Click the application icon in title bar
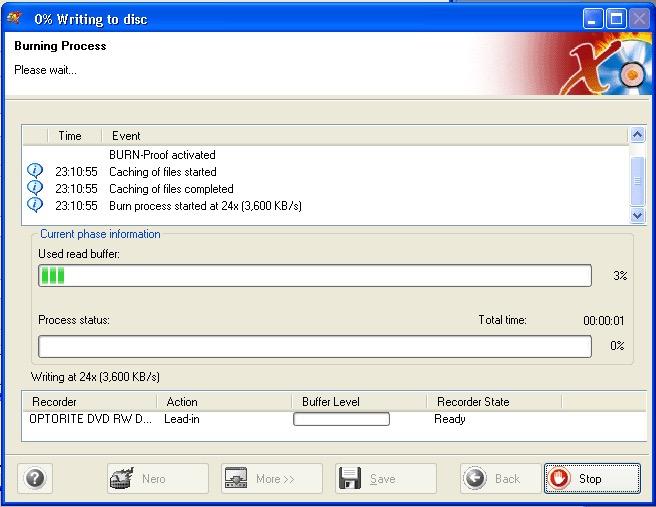 (x=15, y=18)
